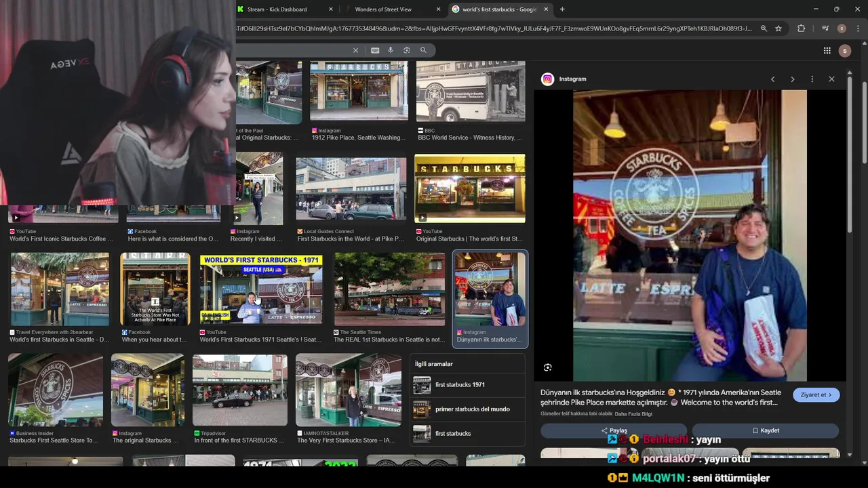Open Facebook 'When you hear about' result

tap(155, 299)
